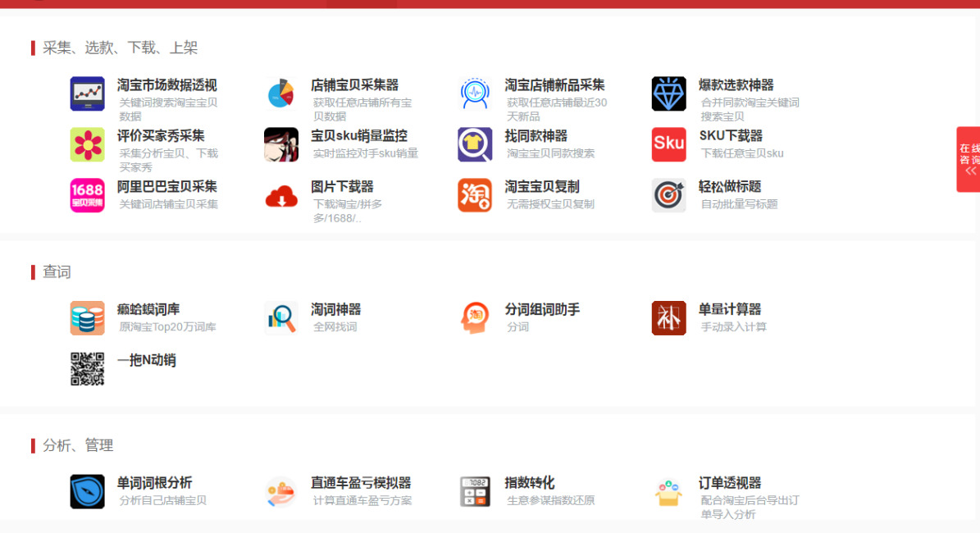Image resolution: width=980 pixels, height=533 pixels.
Task: Open the 淘词神器 magnifier chart icon
Action: point(280,318)
